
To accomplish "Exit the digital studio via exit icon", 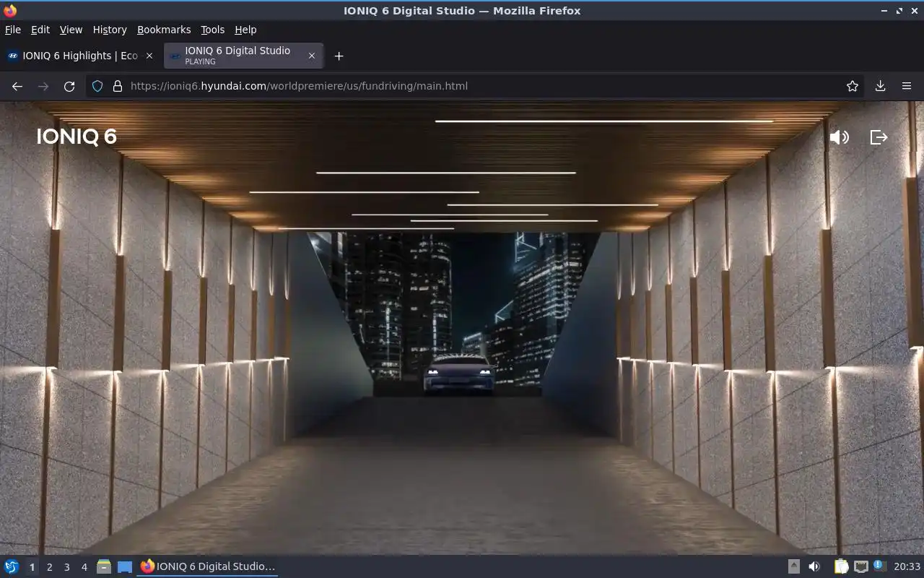I will point(879,137).
